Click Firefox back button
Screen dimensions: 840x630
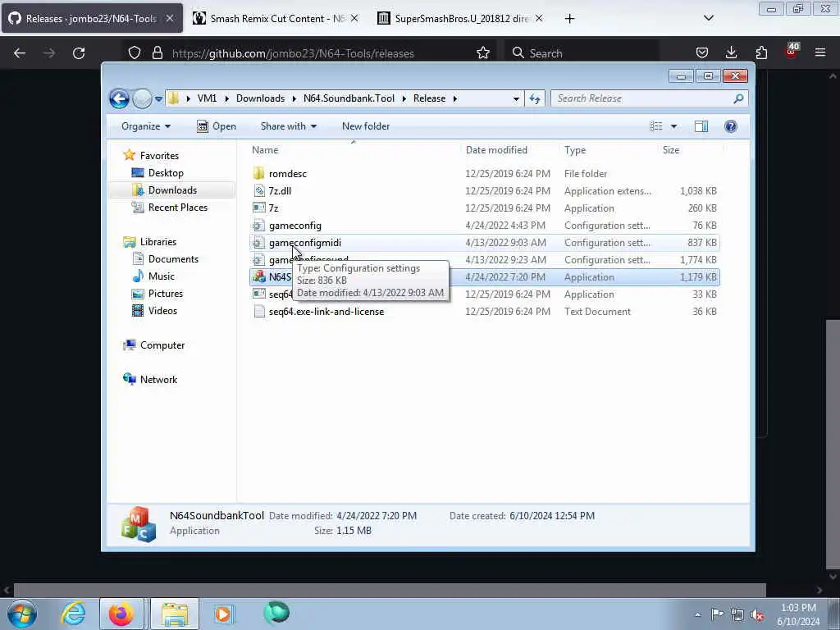(x=20, y=53)
